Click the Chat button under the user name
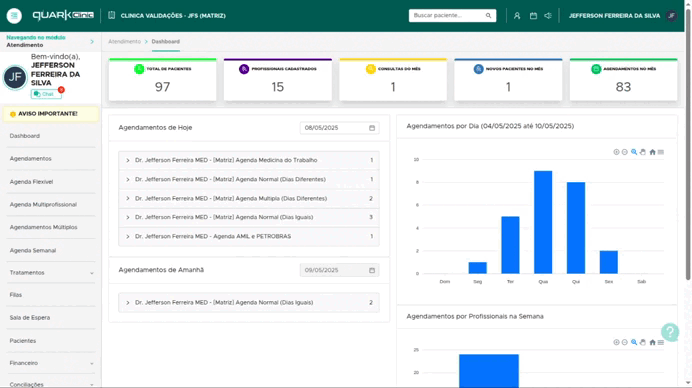The width and height of the screenshot is (692, 388). [x=46, y=94]
